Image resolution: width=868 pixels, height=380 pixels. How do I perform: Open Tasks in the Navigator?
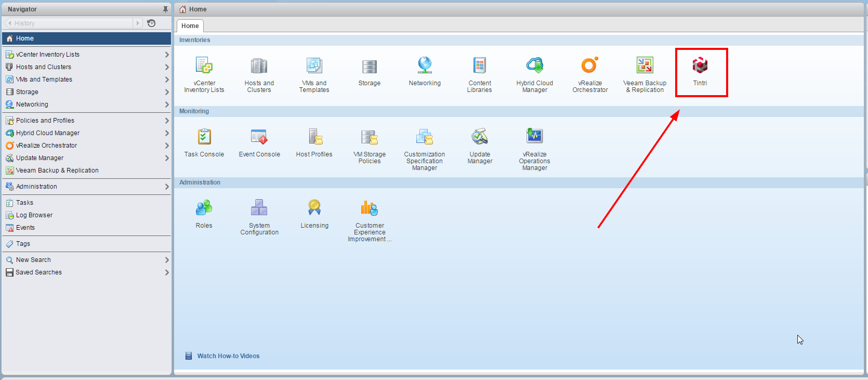tap(86, 203)
